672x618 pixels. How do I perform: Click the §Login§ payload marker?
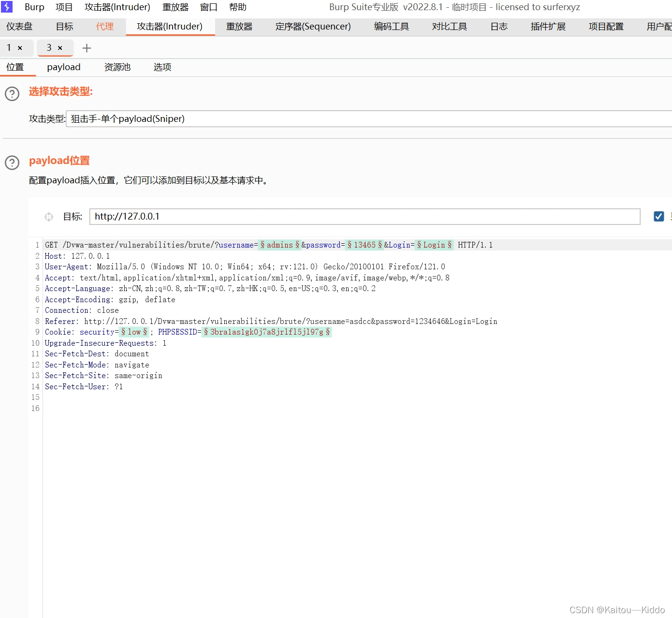point(434,245)
